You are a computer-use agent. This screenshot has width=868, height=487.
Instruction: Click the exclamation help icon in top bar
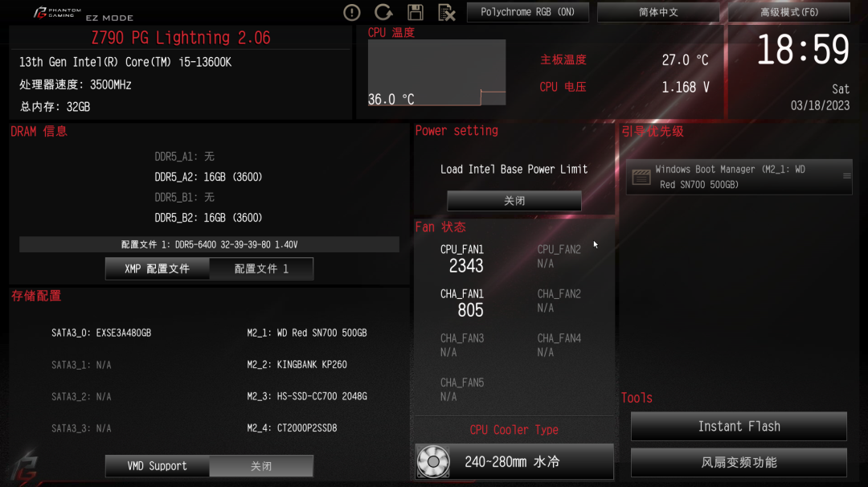pos(351,12)
